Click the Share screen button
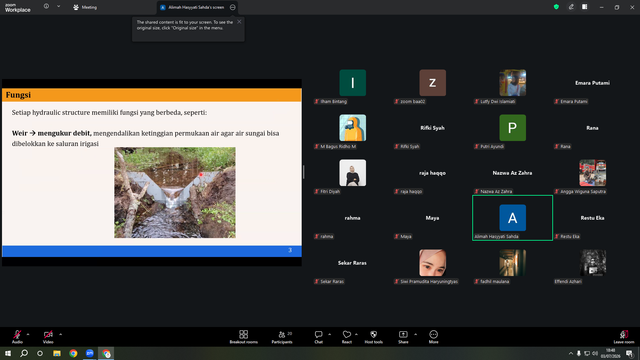Viewport: 640px width, 360px height. coord(403,337)
